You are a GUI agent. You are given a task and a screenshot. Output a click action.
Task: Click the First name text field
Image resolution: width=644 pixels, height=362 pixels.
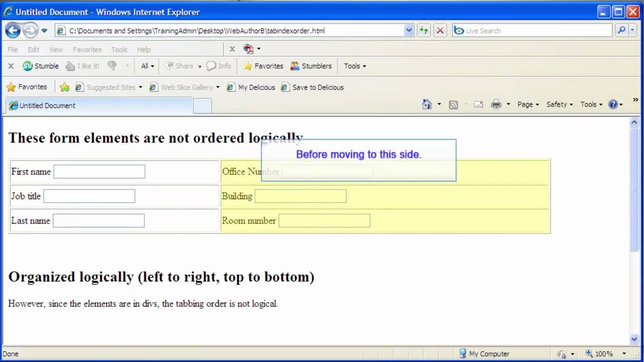(99, 171)
